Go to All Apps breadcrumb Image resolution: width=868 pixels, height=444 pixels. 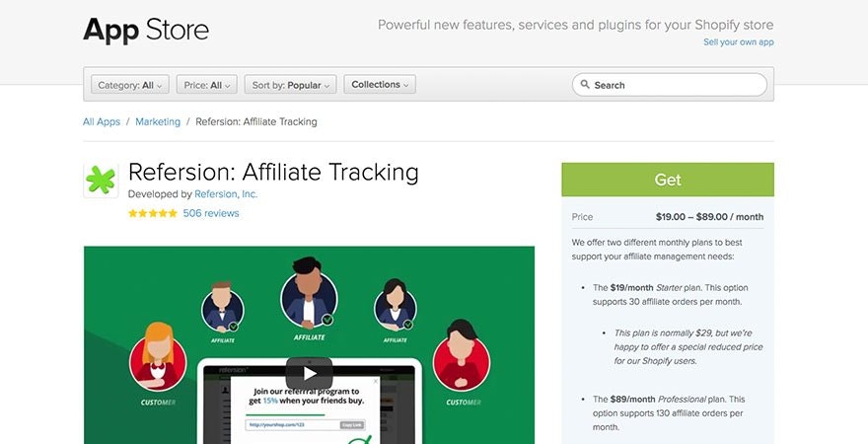click(x=102, y=121)
